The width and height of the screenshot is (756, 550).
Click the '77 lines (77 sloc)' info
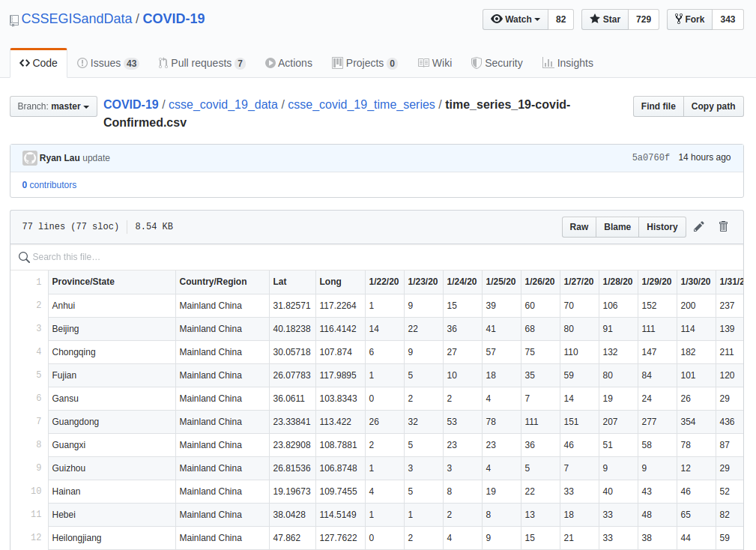70,226
